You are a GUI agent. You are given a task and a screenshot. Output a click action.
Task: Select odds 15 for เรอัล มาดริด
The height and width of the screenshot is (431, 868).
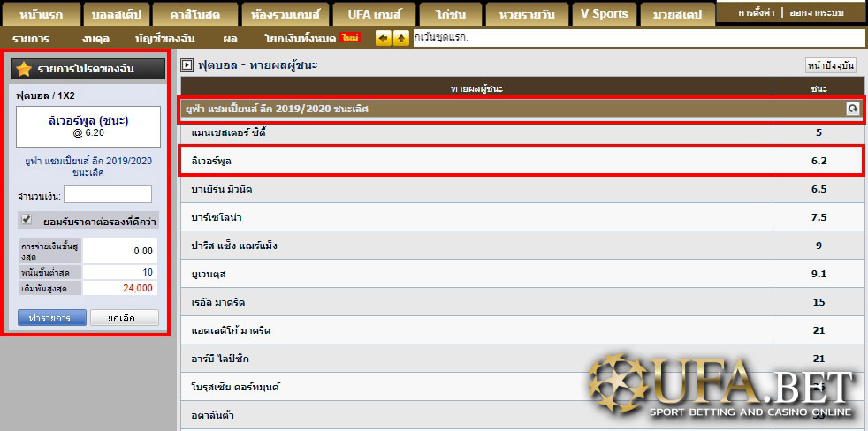pyautogui.click(x=819, y=302)
